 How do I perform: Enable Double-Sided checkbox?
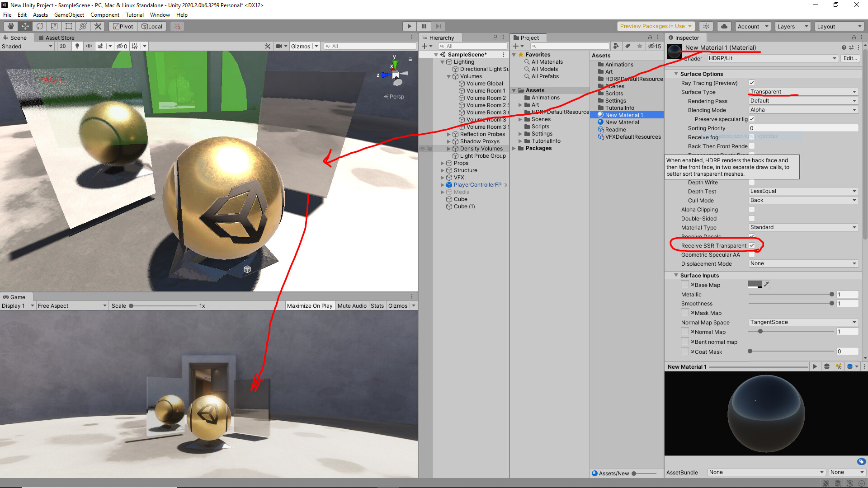(x=752, y=219)
